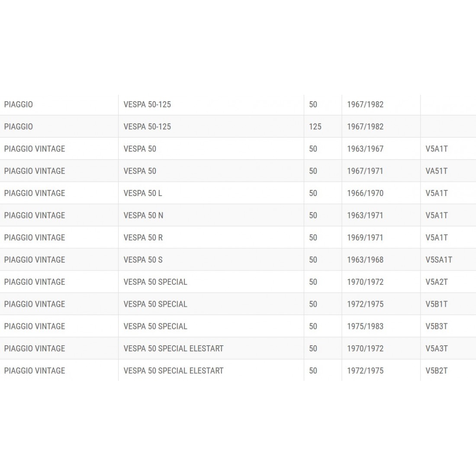Click PIAGGIO in the 125 displacement row
Image resolution: width=476 pixels, height=476 pixels.
point(19,127)
